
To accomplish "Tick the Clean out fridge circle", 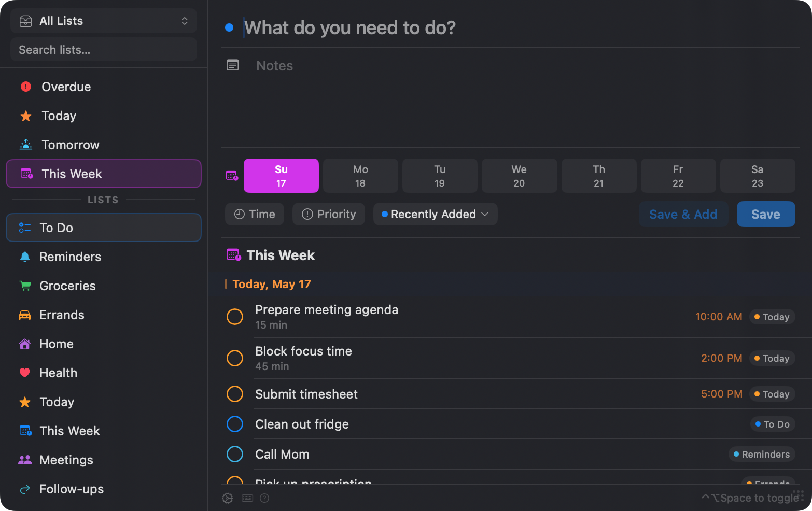I will 235,424.
